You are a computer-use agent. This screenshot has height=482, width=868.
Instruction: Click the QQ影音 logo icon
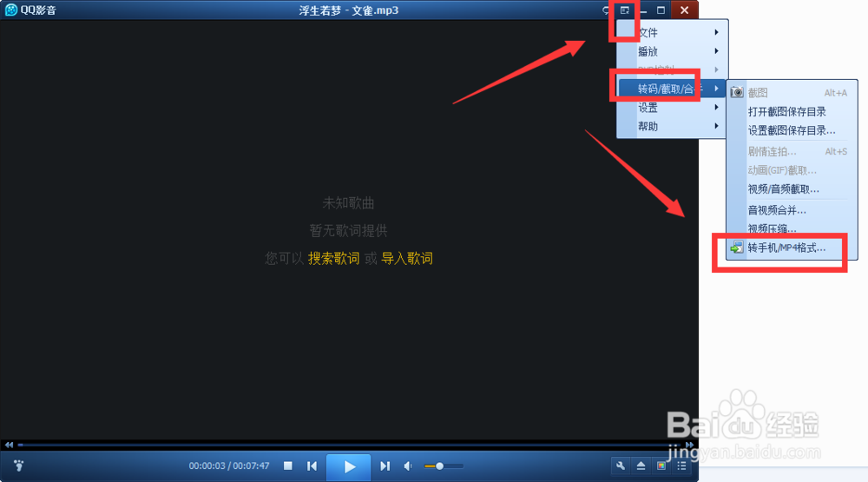click(10, 10)
